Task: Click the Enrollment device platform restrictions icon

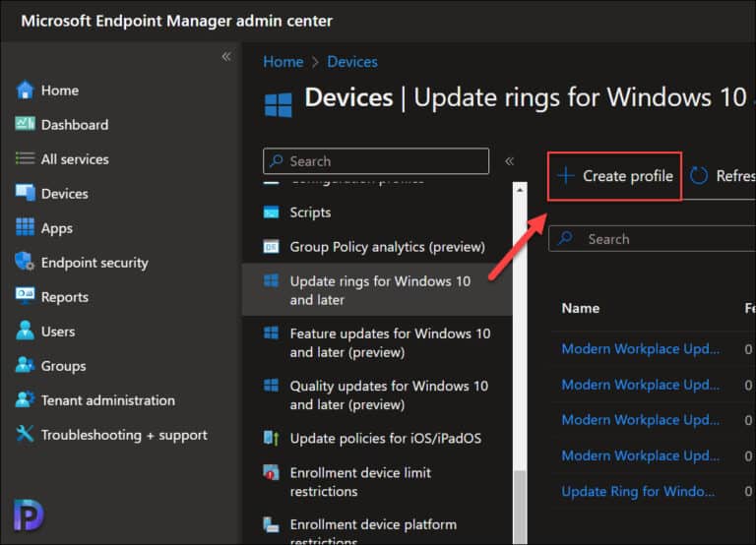Action: pos(271,524)
